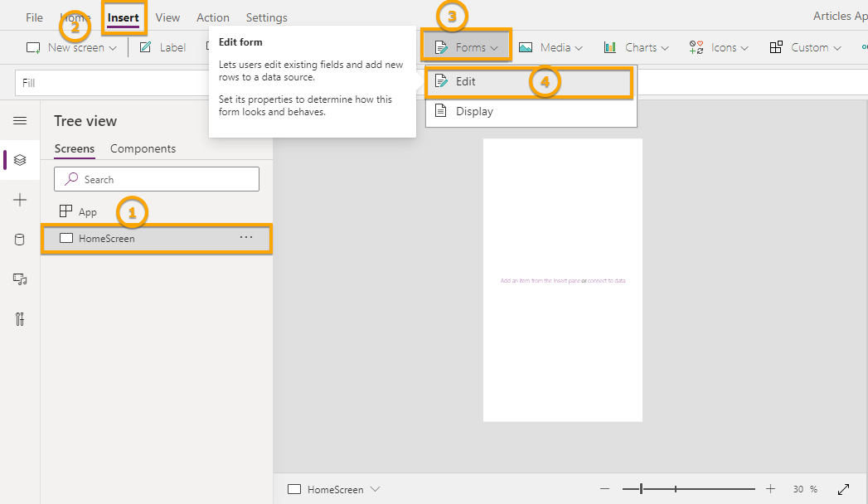Click the zoom out minus button
Screen dimensions: 868x504
[x=605, y=489]
